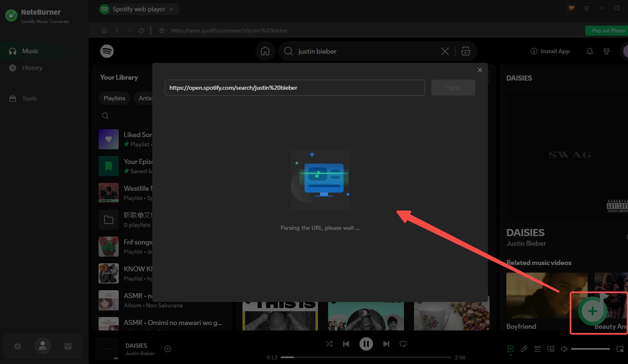Open the shopping cart icon
The image size is (628, 364).
pyautogui.click(x=571, y=8)
